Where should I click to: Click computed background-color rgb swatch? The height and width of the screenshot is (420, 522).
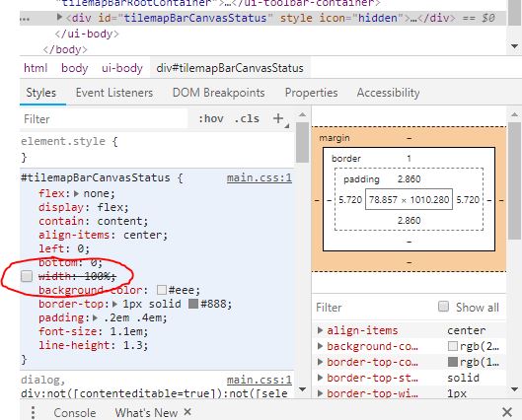pos(453,346)
